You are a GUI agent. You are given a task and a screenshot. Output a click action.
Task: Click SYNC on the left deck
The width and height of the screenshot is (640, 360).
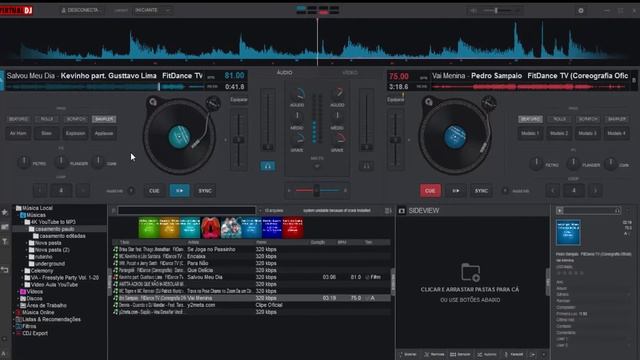click(205, 191)
